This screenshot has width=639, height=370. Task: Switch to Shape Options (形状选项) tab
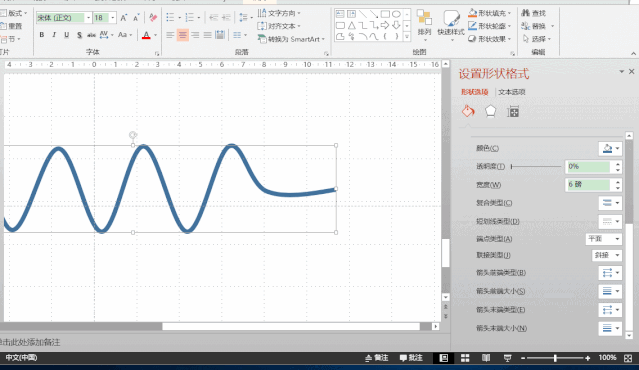click(x=474, y=92)
